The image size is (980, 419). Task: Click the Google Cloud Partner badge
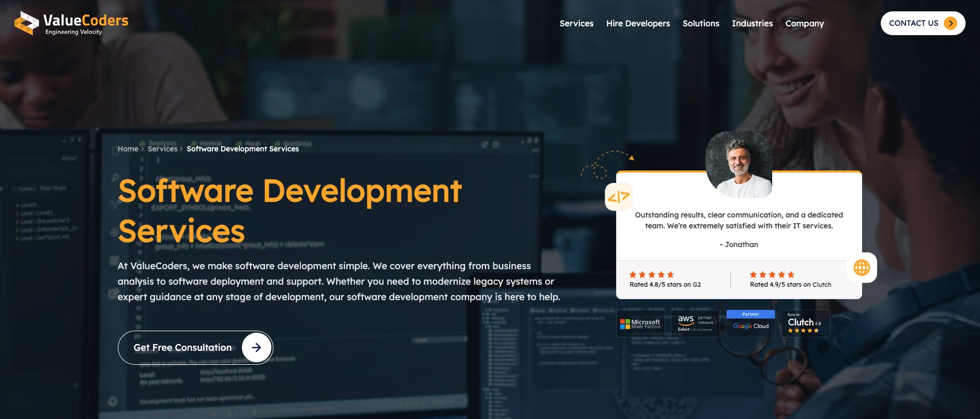tap(751, 323)
